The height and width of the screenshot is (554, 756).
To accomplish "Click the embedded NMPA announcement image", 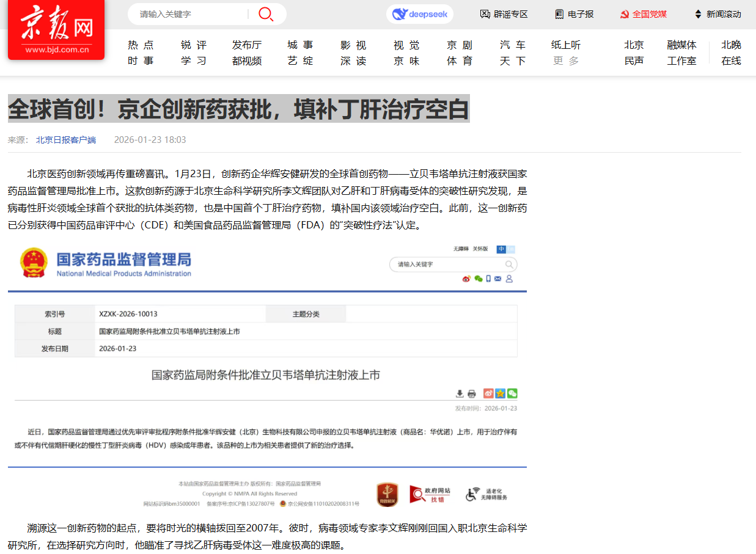I will tap(267, 376).
